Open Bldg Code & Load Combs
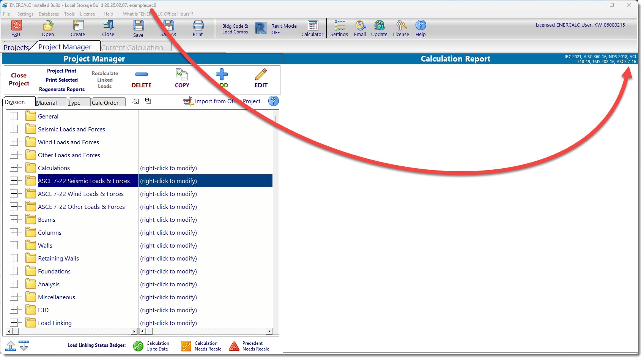The image size is (644, 360). (x=235, y=29)
